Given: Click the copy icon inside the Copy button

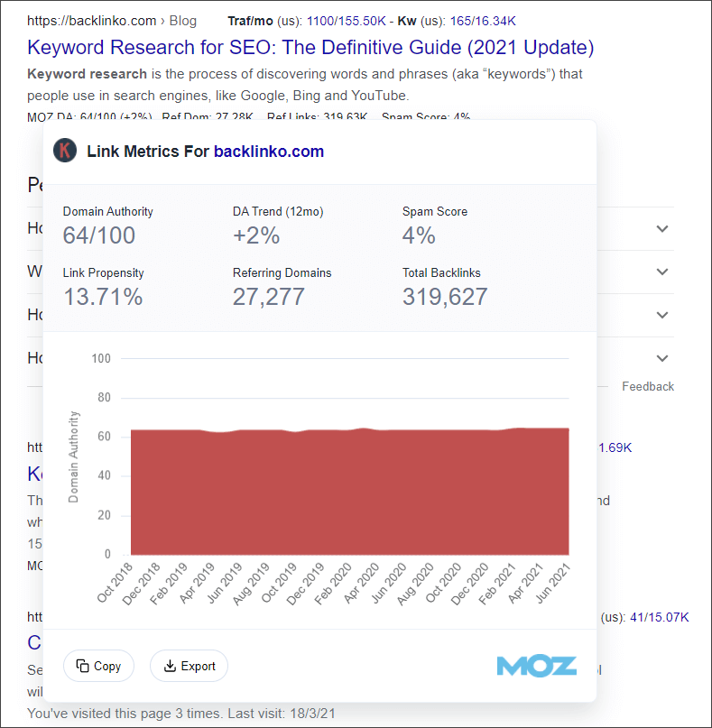Looking at the screenshot, I should coord(82,666).
